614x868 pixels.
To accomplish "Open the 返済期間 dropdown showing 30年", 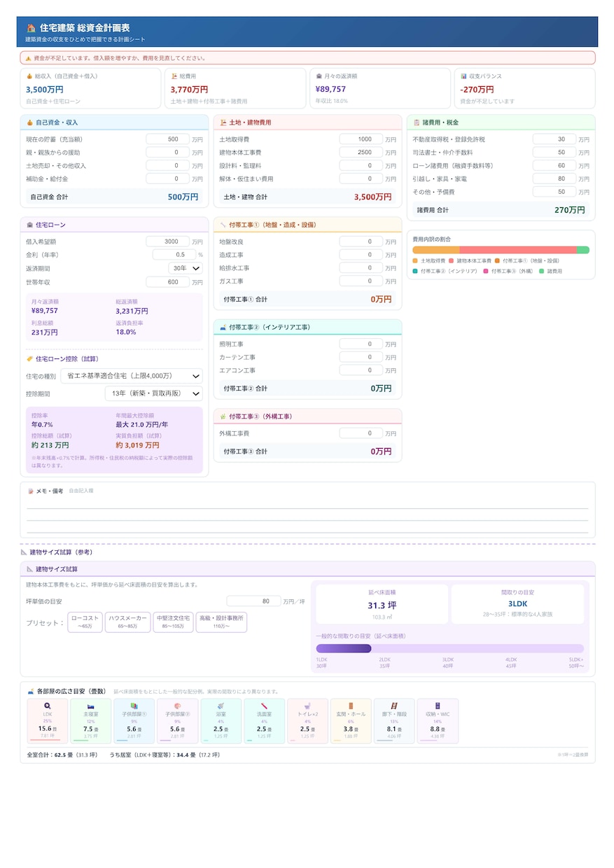I will tap(186, 268).
